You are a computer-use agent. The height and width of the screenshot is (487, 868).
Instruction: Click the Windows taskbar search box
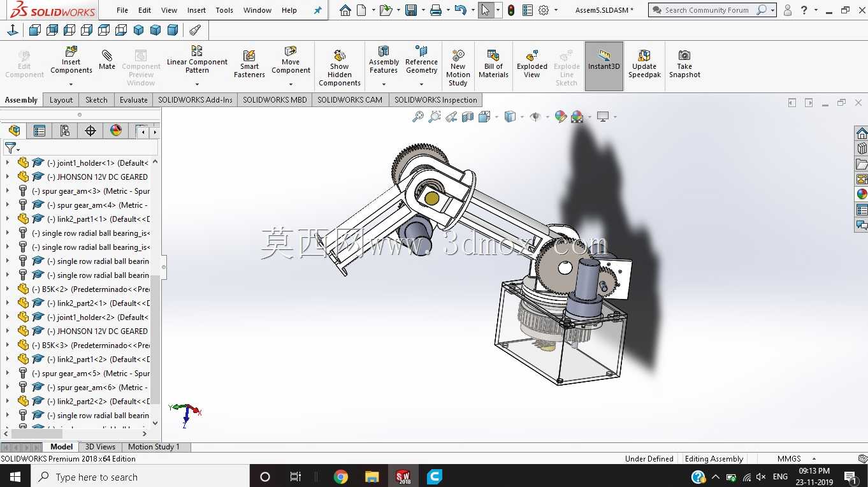coord(140,477)
